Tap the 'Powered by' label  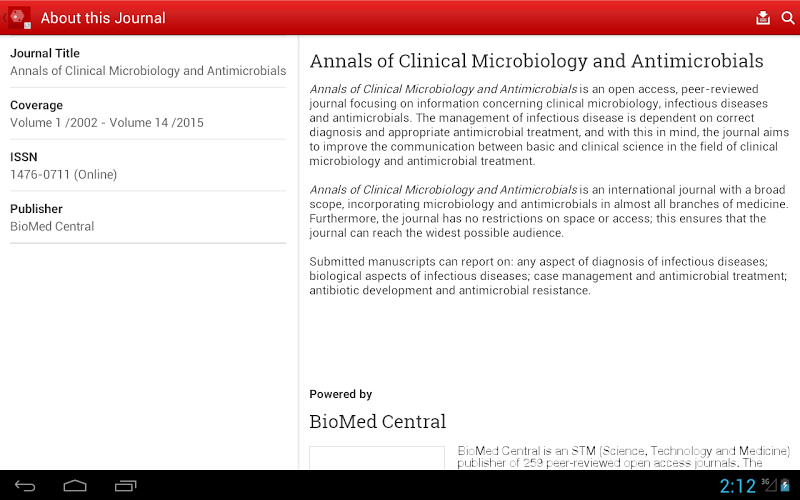click(341, 394)
